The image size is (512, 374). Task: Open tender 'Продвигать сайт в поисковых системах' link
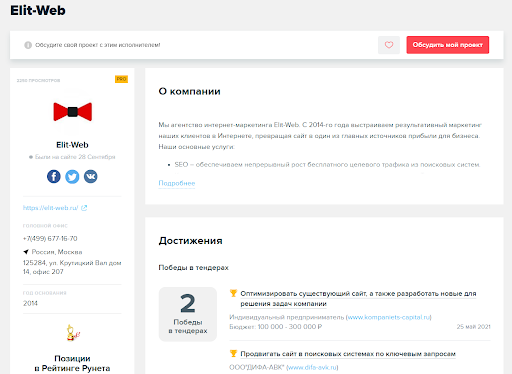coord(348,354)
